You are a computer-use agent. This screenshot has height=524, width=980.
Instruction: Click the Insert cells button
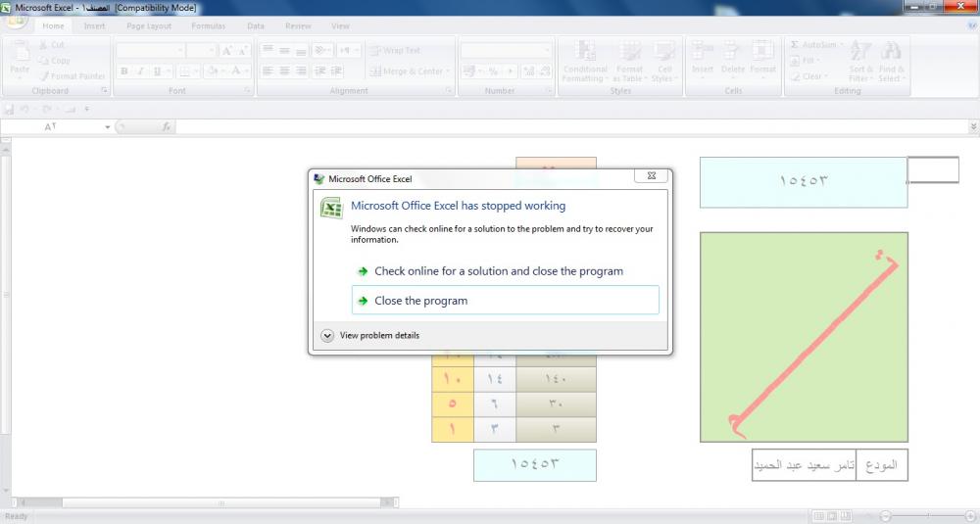(x=703, y=58)
